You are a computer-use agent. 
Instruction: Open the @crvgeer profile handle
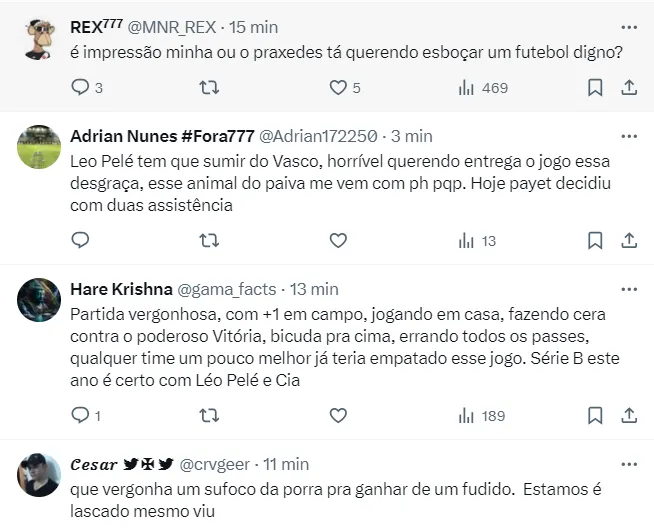[214, 464]
